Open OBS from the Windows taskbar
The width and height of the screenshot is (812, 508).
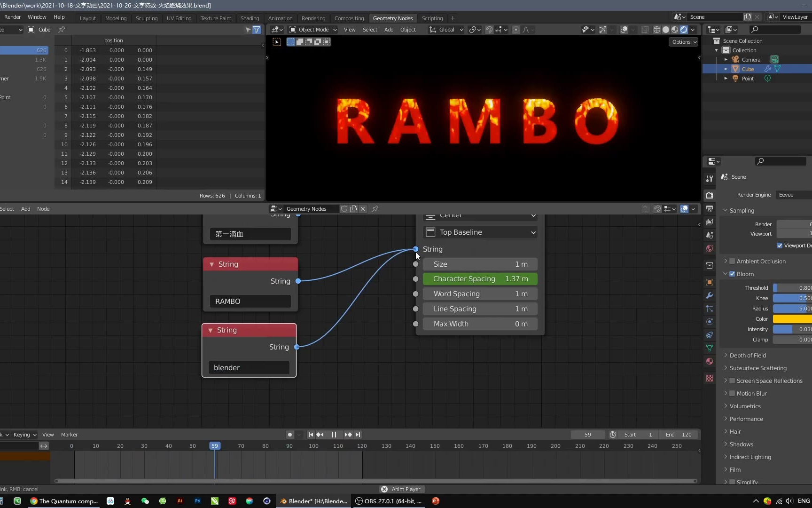coord(389,501)
